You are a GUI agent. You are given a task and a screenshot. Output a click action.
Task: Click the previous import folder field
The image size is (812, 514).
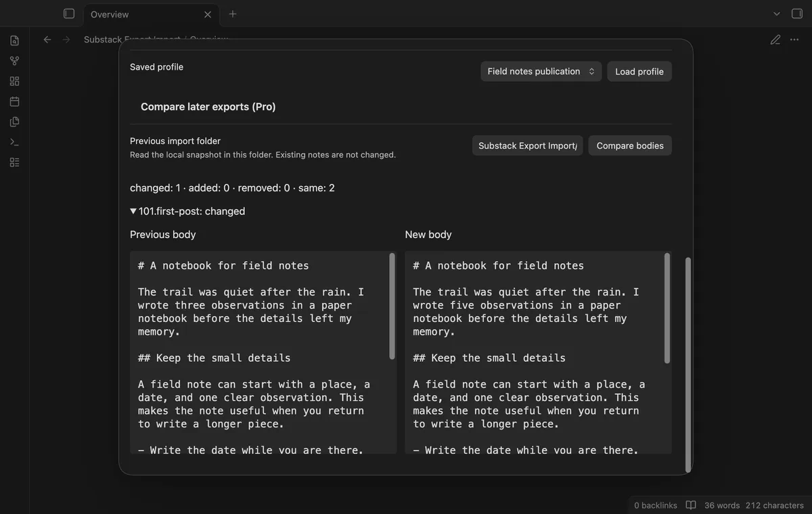click(x=527, y=145)
